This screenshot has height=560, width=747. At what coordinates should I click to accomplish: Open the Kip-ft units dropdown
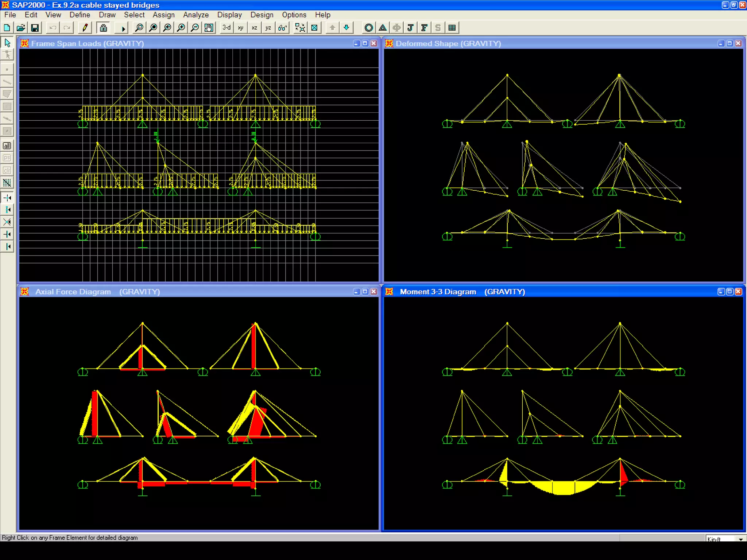coord(741,539)
